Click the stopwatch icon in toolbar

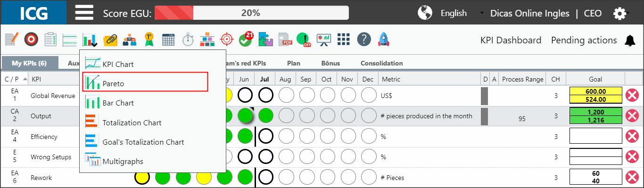point(188,39)
